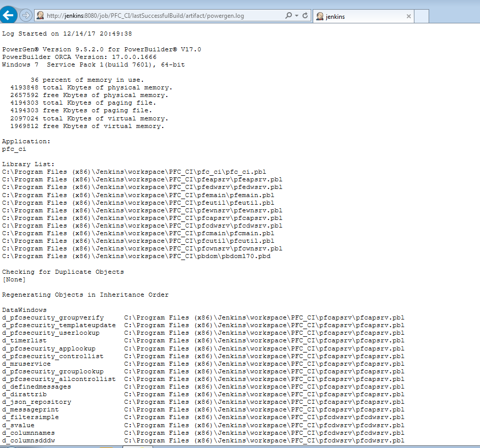Screen dimensions: 480x448
Task: Click '4194303 total Kbytes of paging file.'
Action: [x=83, y=103]
